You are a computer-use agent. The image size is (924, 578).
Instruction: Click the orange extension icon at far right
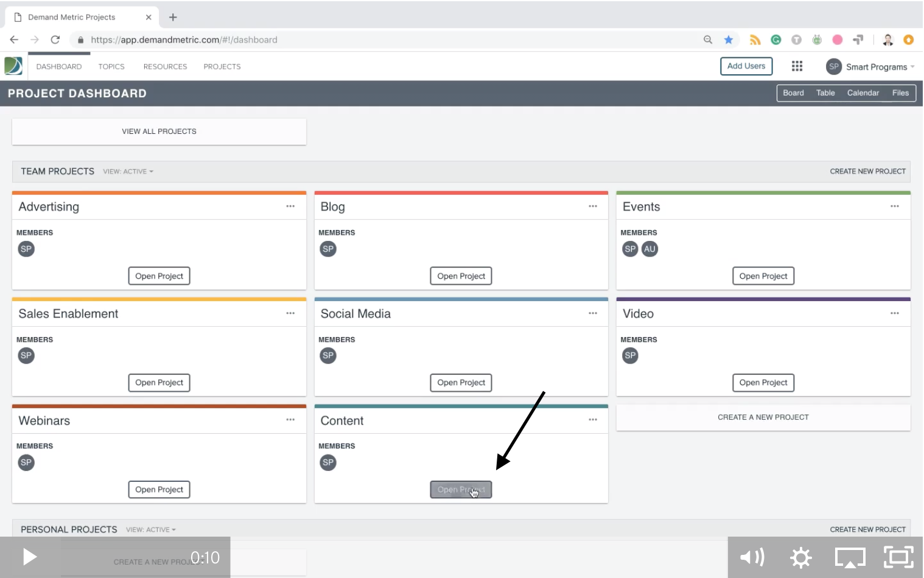pyautogui.click(x=909, y=40)
